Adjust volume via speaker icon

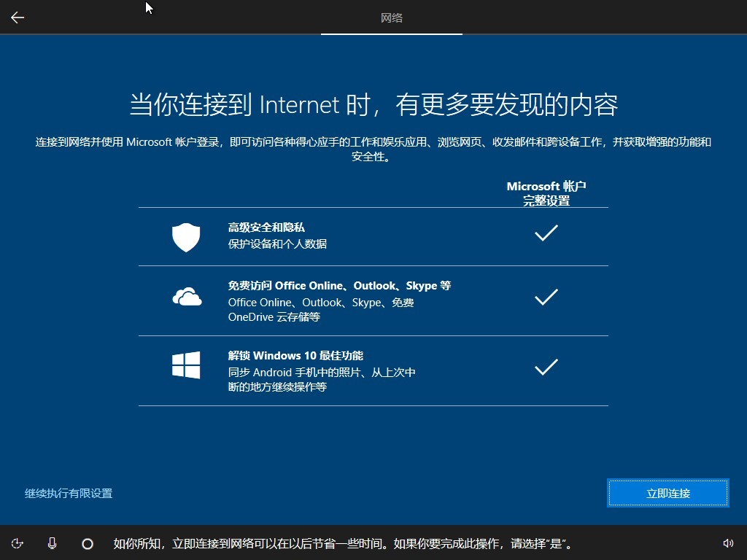click(x=728, y=543)
